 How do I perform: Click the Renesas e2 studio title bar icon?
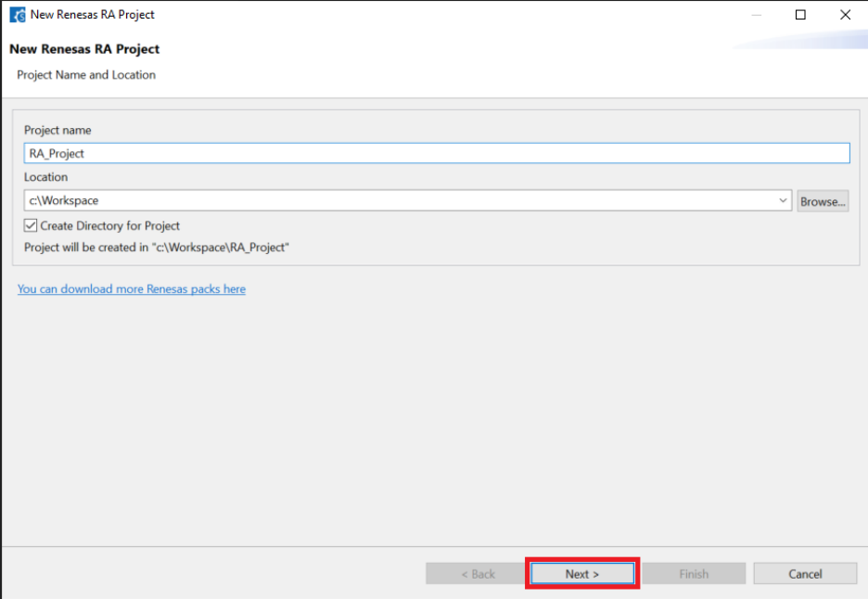pyautogui.click(x=18, y=15)
